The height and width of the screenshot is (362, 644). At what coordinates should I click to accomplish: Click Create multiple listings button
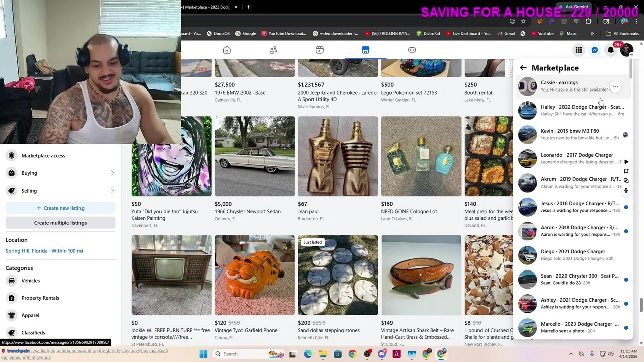pyautogui.click(x=60, y=223)
